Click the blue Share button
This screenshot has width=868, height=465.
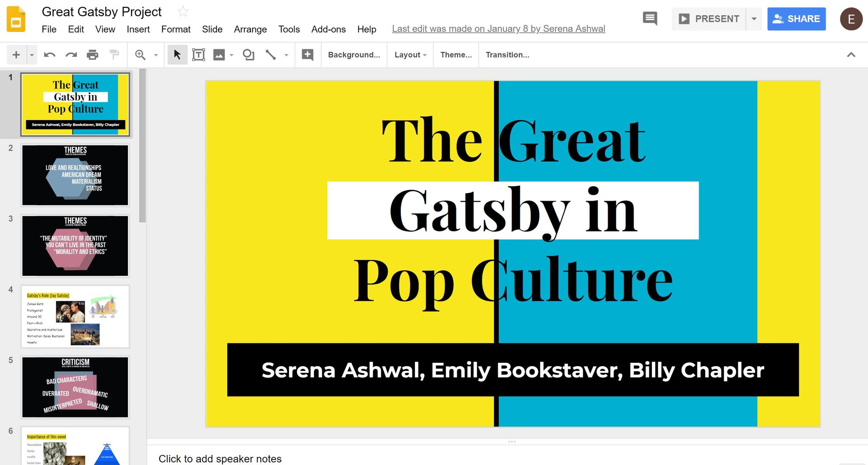pos(796,19)
